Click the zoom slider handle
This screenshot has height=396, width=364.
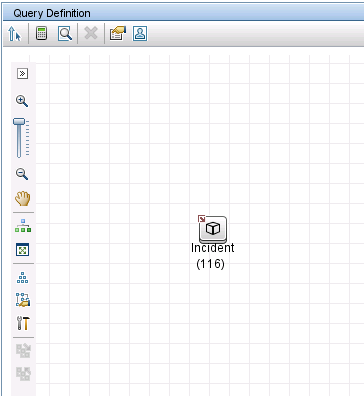[x=19, y=121]
